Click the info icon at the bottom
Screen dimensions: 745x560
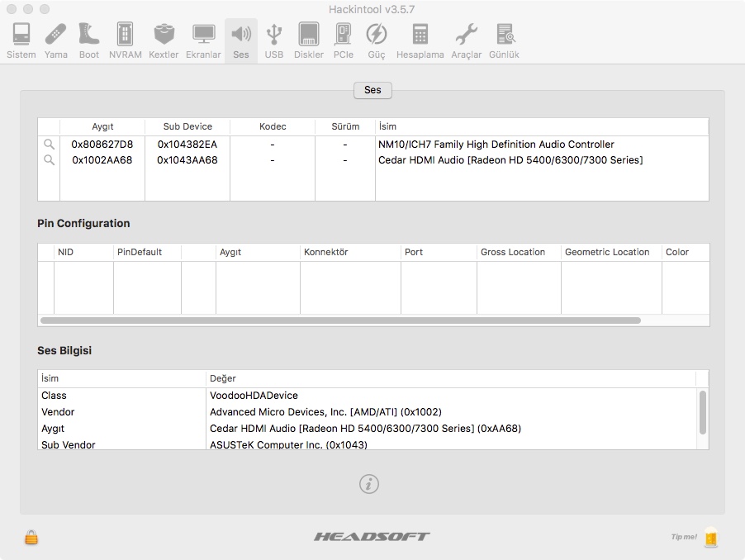pos(369,484)
